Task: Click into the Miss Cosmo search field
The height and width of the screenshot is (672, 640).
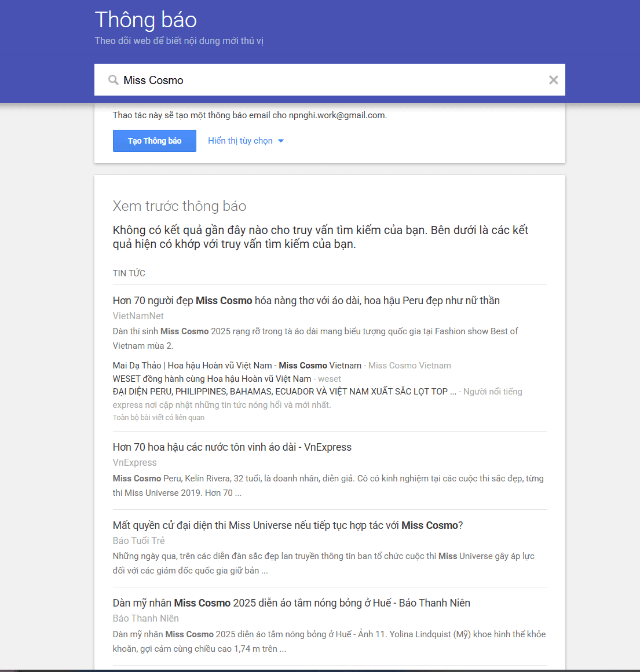Action: (330, 80)
